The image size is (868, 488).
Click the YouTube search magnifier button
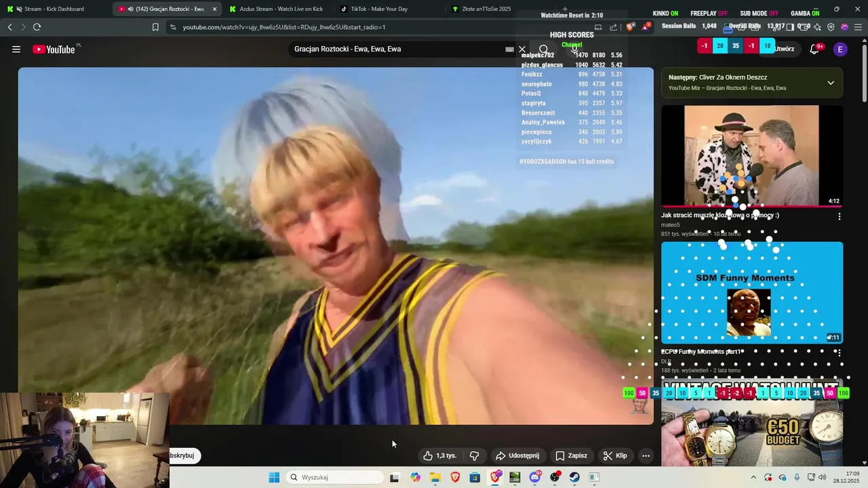[544, 49]
